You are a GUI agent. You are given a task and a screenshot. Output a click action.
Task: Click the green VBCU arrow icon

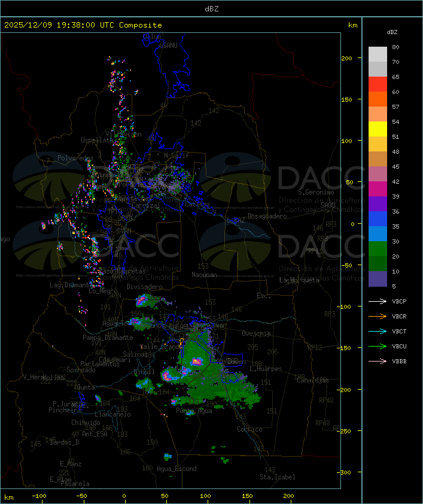378,346
